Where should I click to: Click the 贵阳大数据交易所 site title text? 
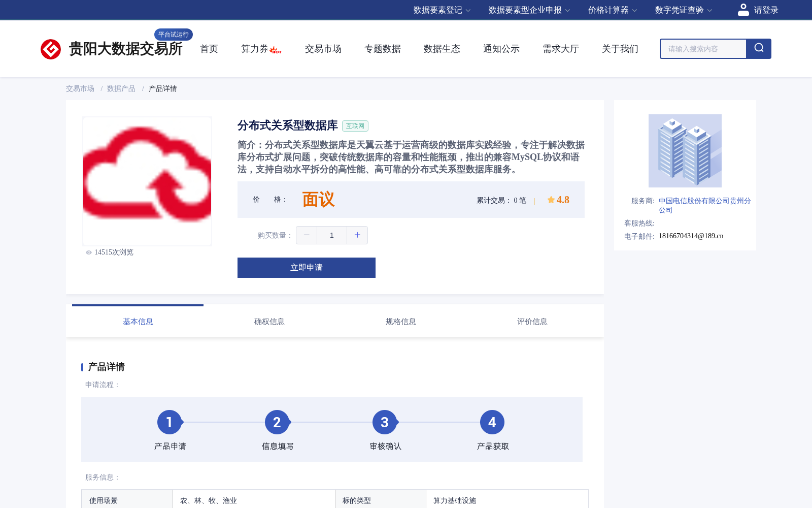coord(125,49)
